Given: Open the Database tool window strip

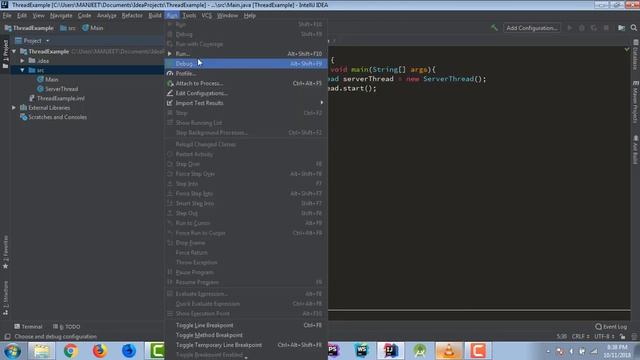Looking at the screenshot, I should [x=636, y=55].
